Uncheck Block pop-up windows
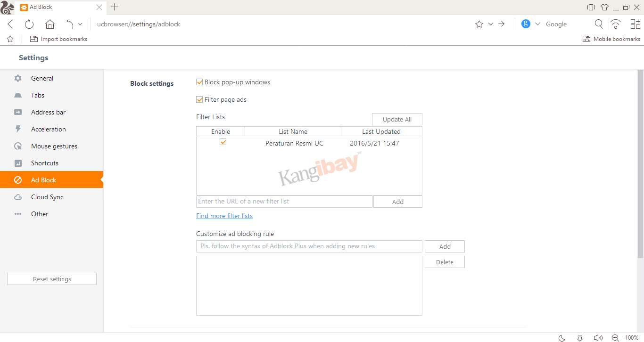Screen dimensions: 644x342 point(199,81)
